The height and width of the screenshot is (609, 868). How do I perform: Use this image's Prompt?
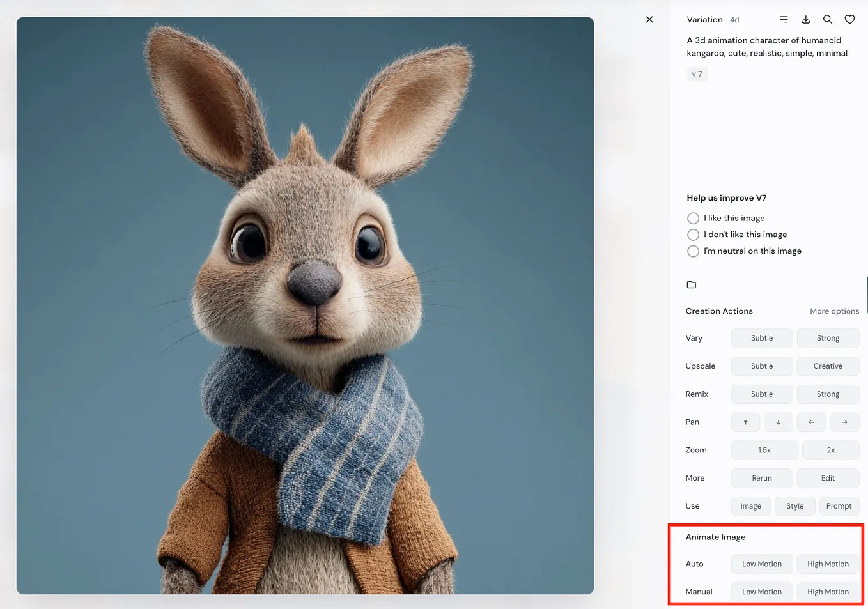[839, 505]
